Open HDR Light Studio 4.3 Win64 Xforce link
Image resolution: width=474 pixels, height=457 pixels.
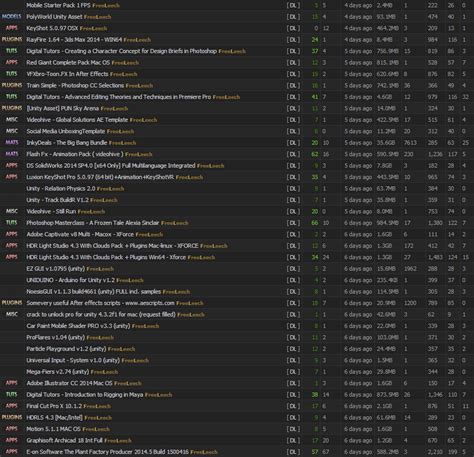106,257
